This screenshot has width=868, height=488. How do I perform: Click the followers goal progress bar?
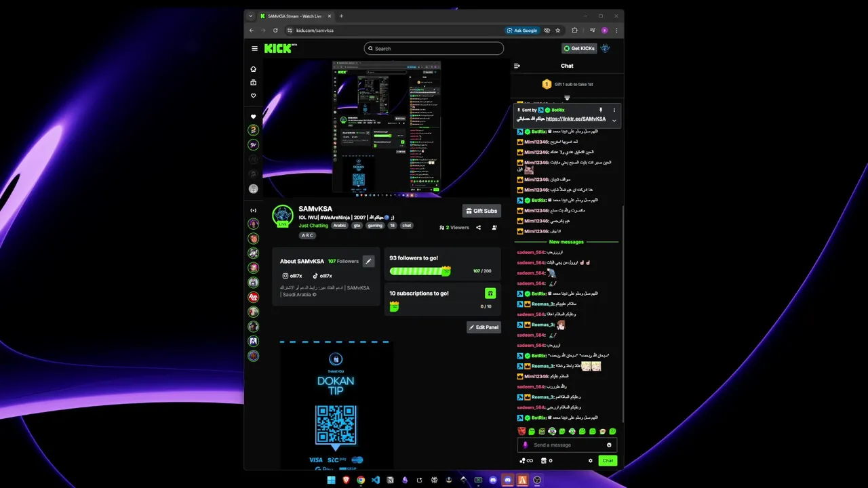[x=420, y=271]
